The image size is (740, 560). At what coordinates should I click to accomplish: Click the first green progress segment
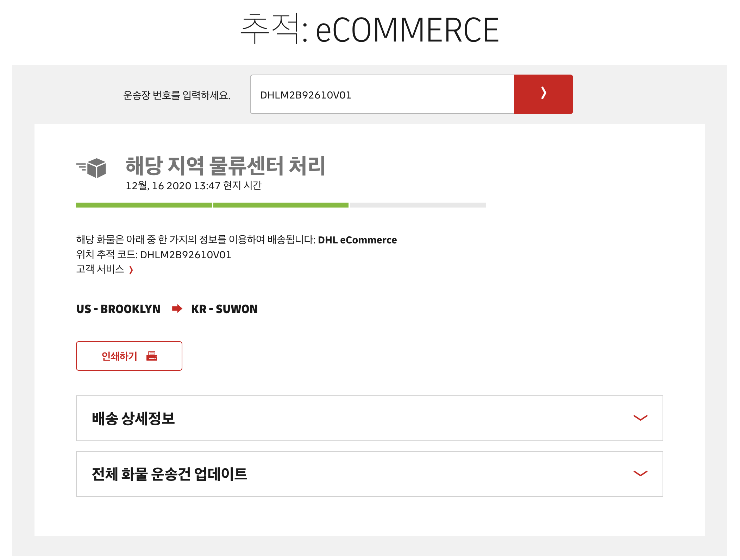tap(144, 205)
